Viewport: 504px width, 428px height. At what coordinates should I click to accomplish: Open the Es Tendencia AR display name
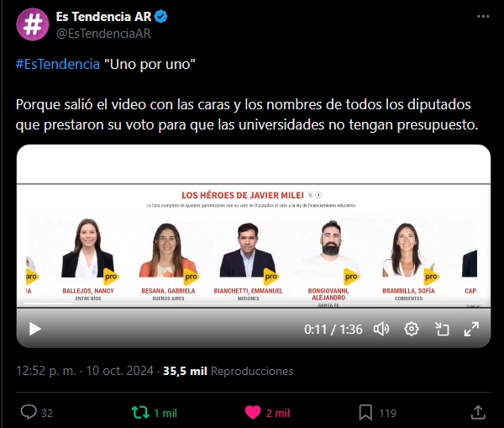(103, 17)
